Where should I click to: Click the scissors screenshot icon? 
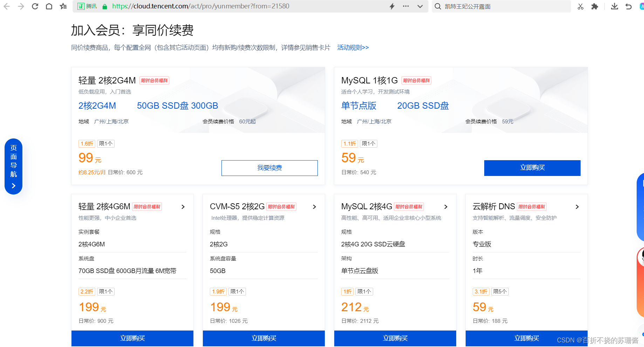(581, 6)
